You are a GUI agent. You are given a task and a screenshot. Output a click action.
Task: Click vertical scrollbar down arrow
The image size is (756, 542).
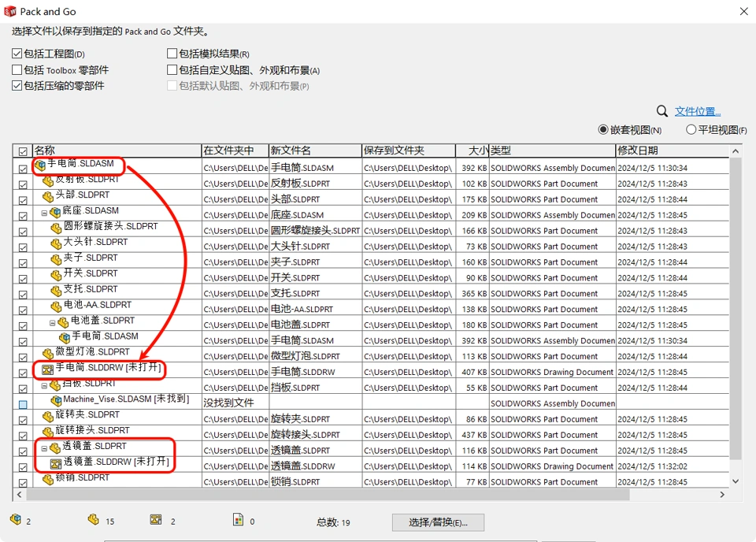736,481
